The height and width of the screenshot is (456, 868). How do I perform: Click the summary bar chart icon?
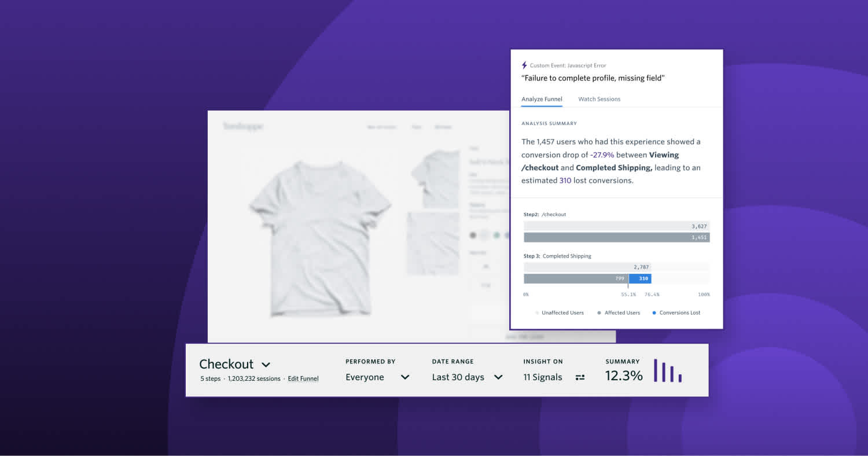(x=668, y=370)
